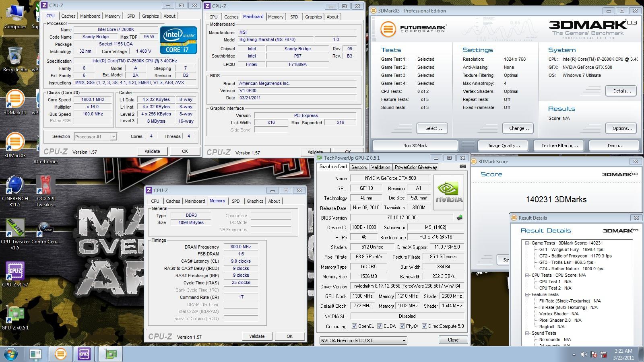
Task: Collapse the Sound Tests tree node
Action: tap(527, 333)
